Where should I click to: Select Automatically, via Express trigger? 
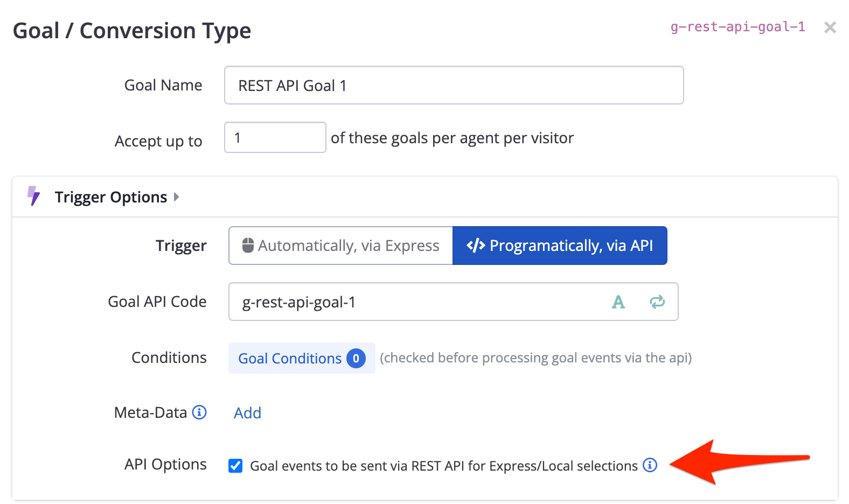(340, 246)
